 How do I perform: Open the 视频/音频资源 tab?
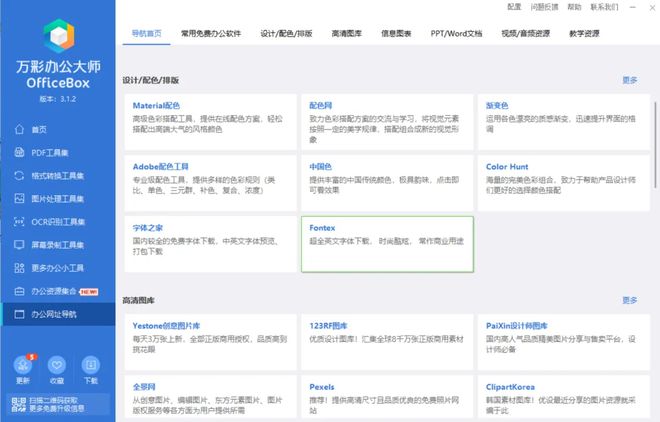[526, 33]
